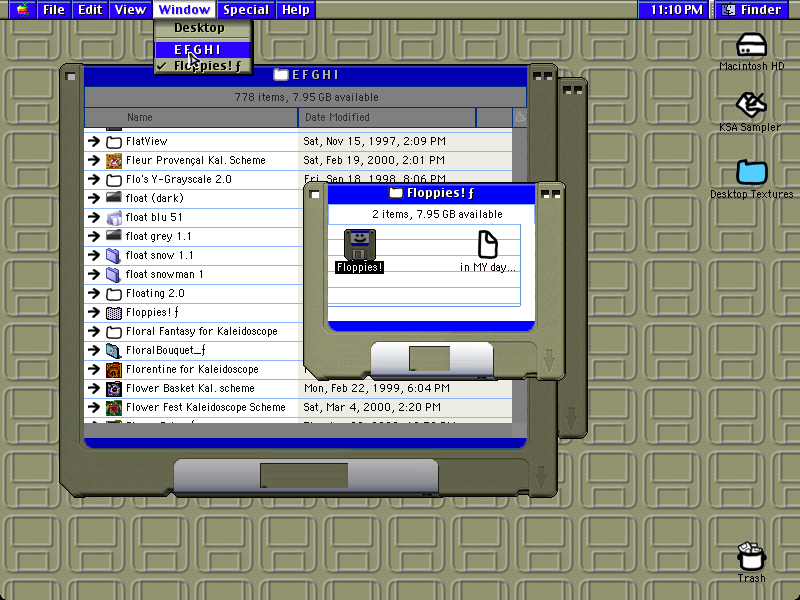Screen dimensions: 800x600
Task: Click the float grey 1.1 scheme icon
Action: [114, 236]
